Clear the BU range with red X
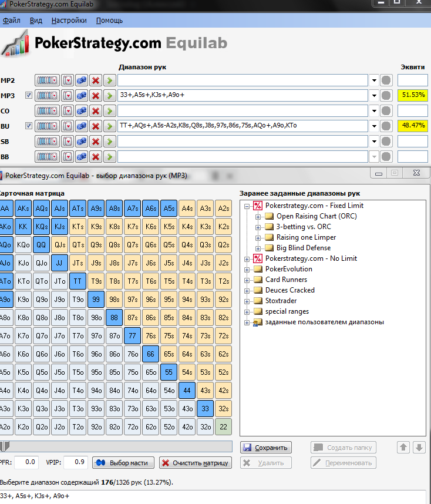431x504 pixels. pos(96,126)
